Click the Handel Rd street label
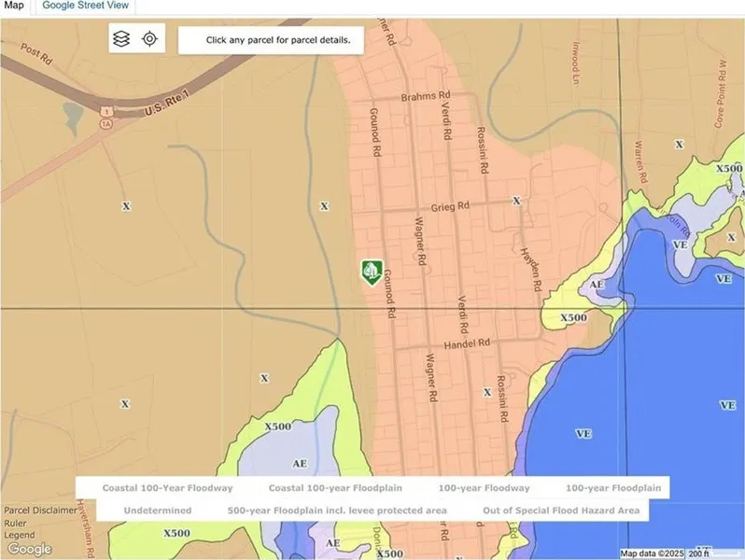745x560 pixels. tap(467, 343)
